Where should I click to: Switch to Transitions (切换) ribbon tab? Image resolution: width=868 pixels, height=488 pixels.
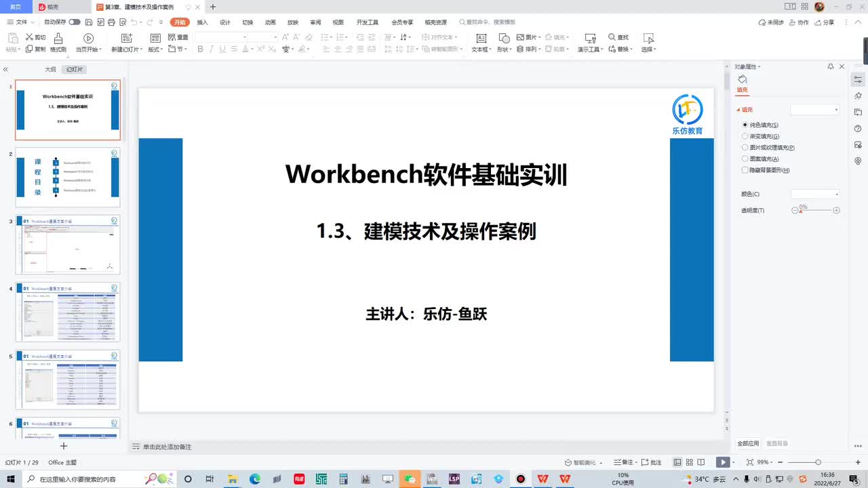coord(248,22)
